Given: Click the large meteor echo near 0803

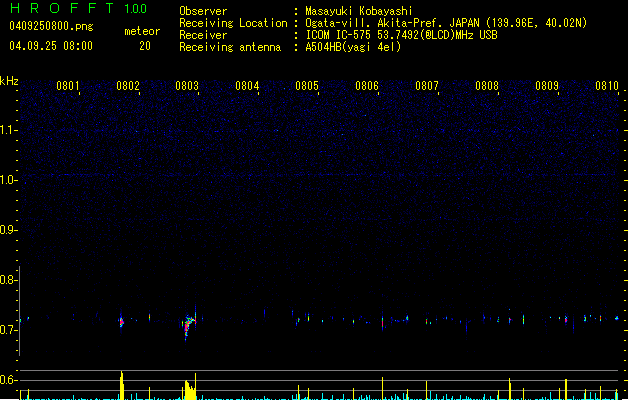Looking at the screenshot, I should pos(189,324).
